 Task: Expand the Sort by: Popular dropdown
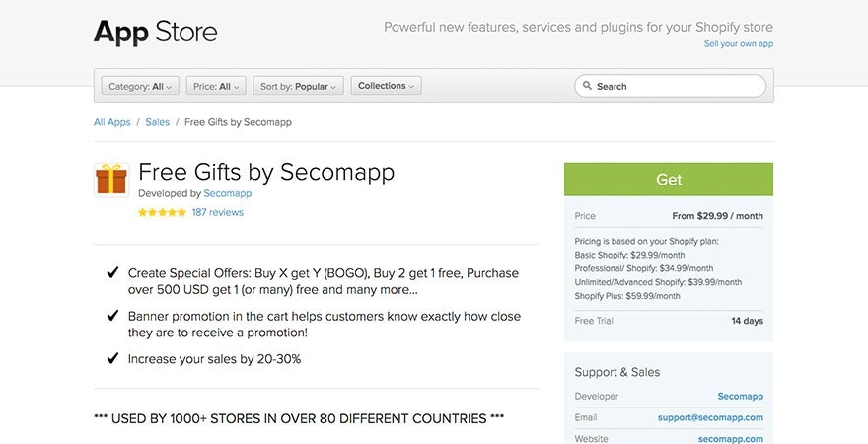pyautogui.click(x=298, y=86)
